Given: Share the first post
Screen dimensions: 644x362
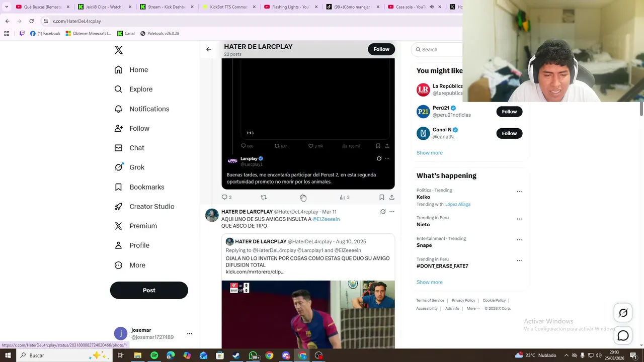Looking at the screenshot, I should (x=392, y=197).
